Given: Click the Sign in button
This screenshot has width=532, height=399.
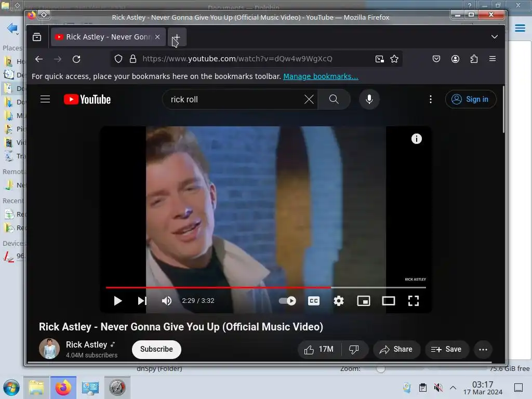Looking at the screenshot, I should click(471, 99).
